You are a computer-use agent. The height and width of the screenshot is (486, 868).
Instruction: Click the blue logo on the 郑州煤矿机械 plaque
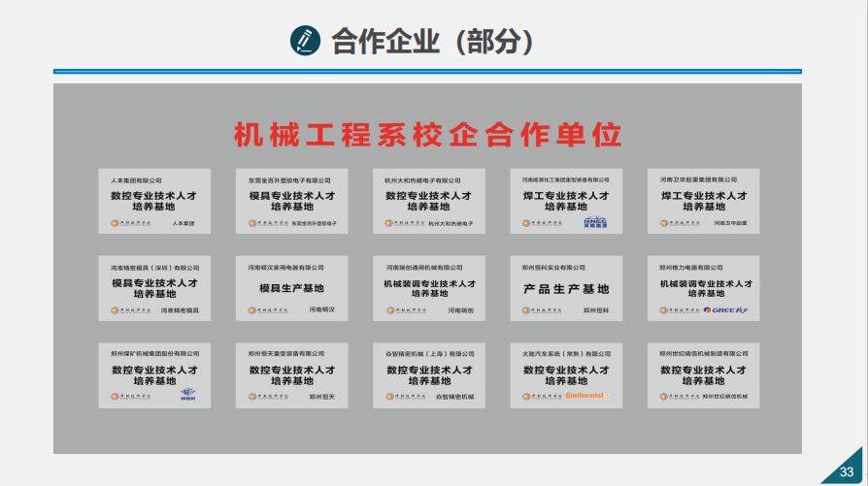(x=187, y=396)
